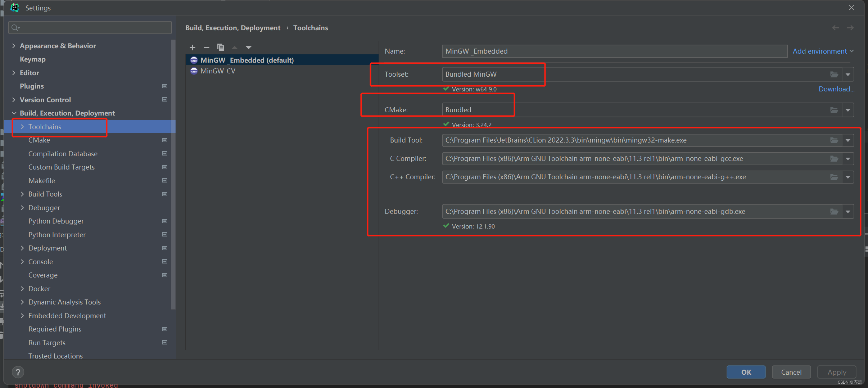Click project-level icon next to CMake
Screen dimensions: 868x388
[165, 140]
